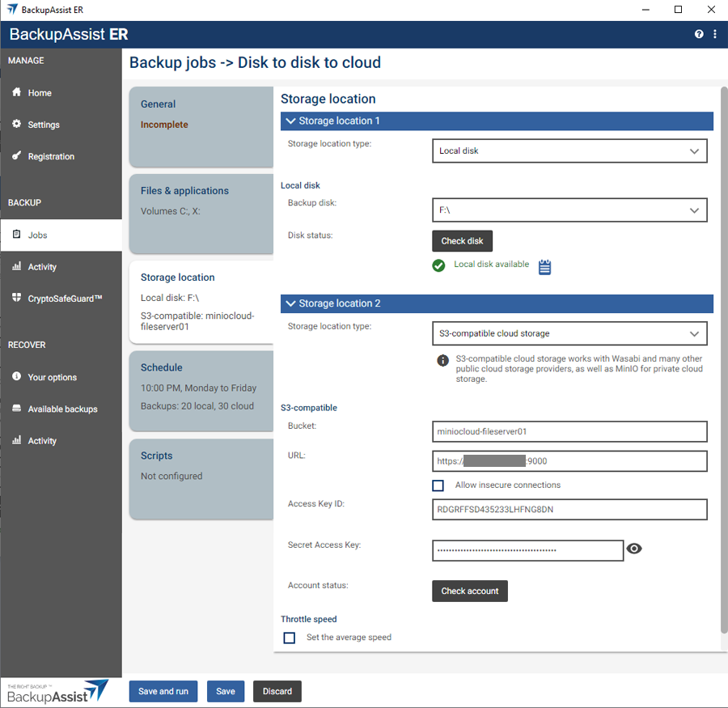Viewport: 728px width, 708px height.
Task: Click the Check disk button
Action: tap(463, 241)
